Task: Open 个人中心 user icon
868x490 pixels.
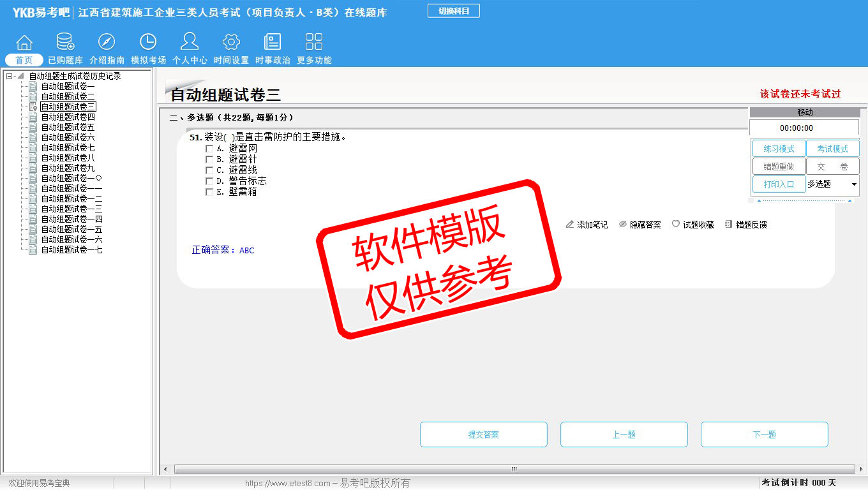Action: click(190, 43)
